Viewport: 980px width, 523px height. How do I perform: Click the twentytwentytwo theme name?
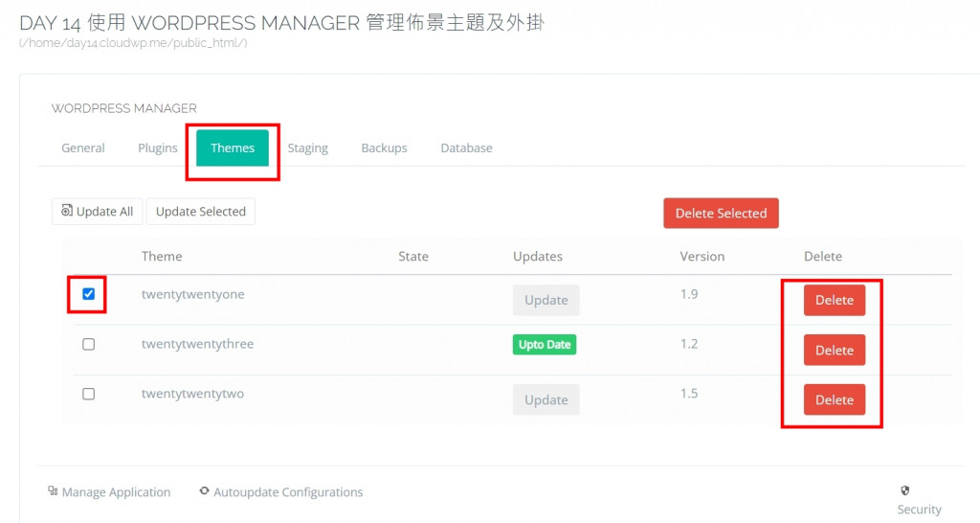click(192, 394)
